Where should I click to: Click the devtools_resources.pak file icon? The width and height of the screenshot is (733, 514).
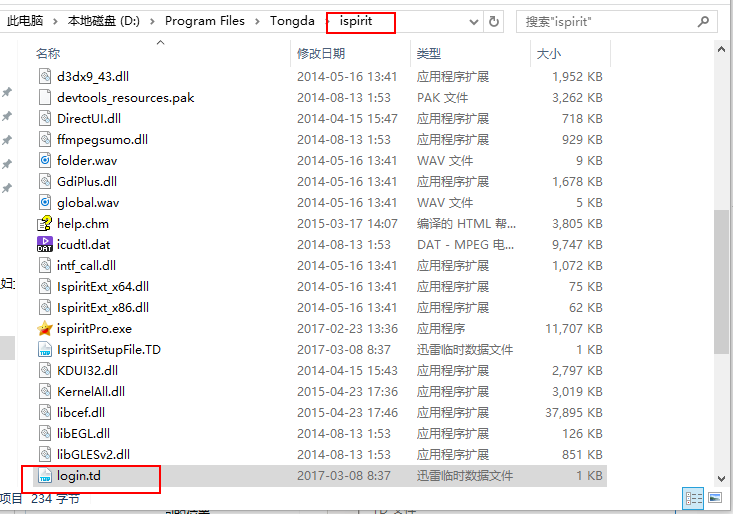(x=45, y=97)
